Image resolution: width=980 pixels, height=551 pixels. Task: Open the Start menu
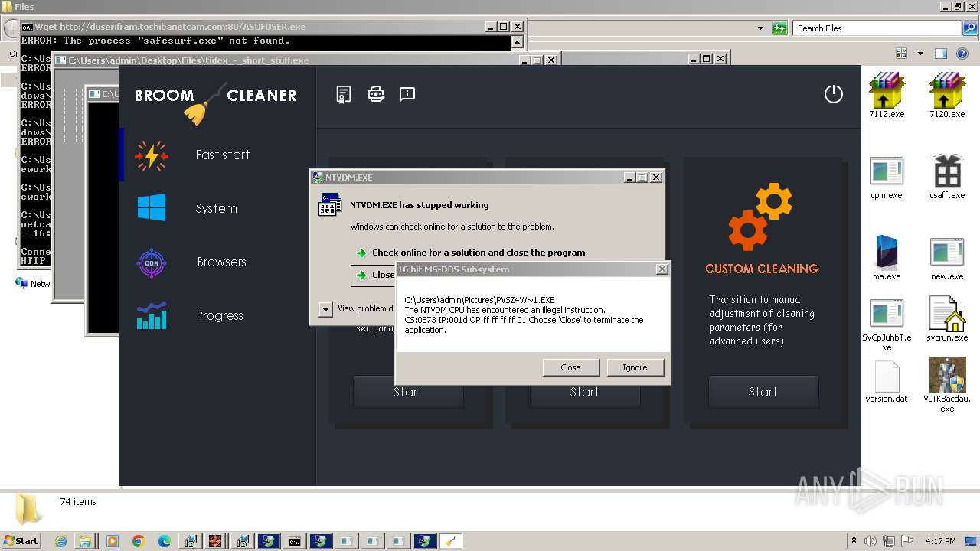(x=21, y=541)
